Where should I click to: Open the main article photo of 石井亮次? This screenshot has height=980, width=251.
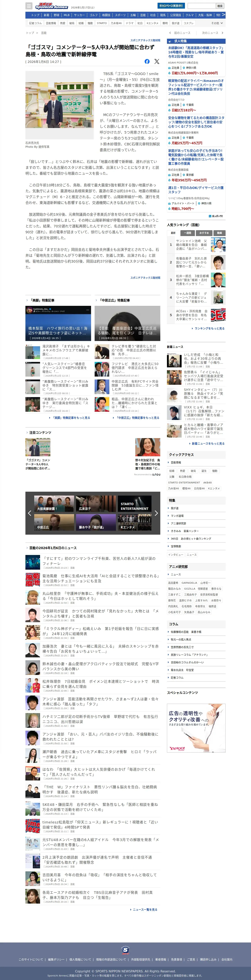60,105
